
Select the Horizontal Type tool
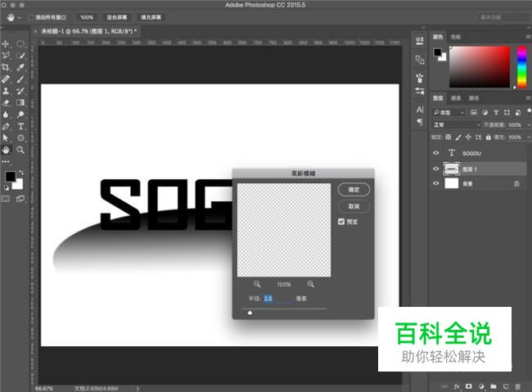pyautogui.click(x=20, y=126)
